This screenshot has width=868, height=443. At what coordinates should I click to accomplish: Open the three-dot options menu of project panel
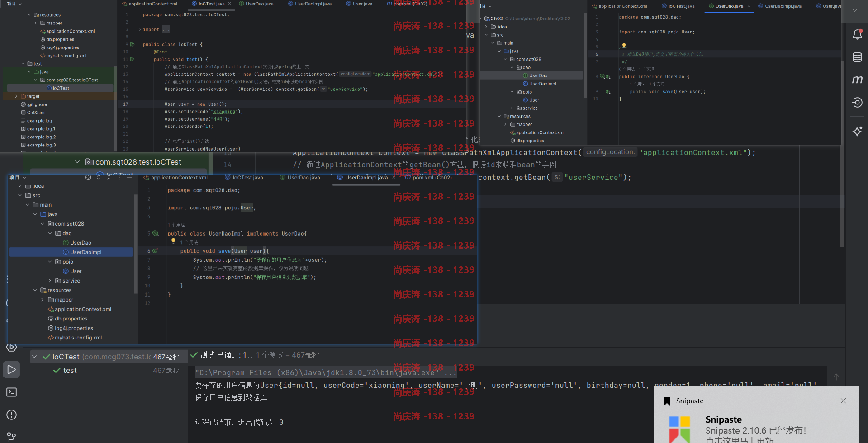(x=119, y=178)
